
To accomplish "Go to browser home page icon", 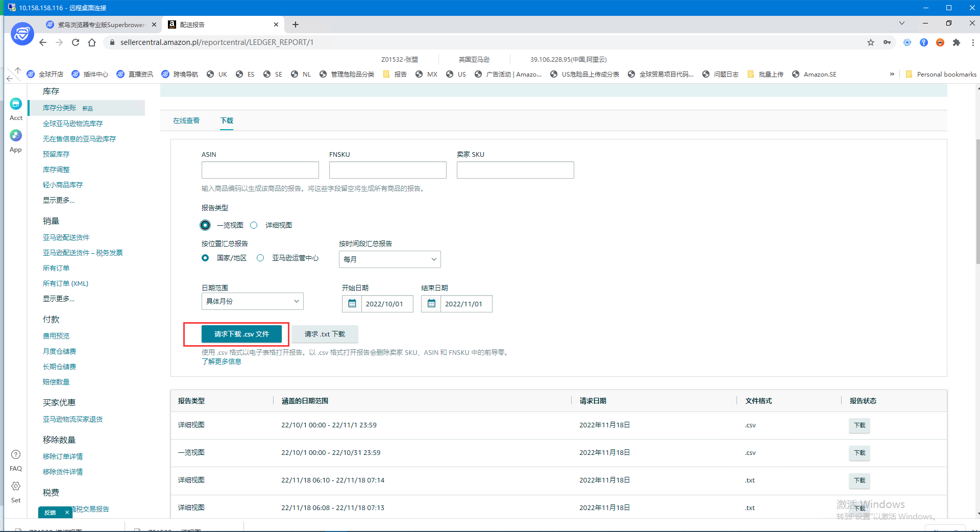I will coord(92,42).
